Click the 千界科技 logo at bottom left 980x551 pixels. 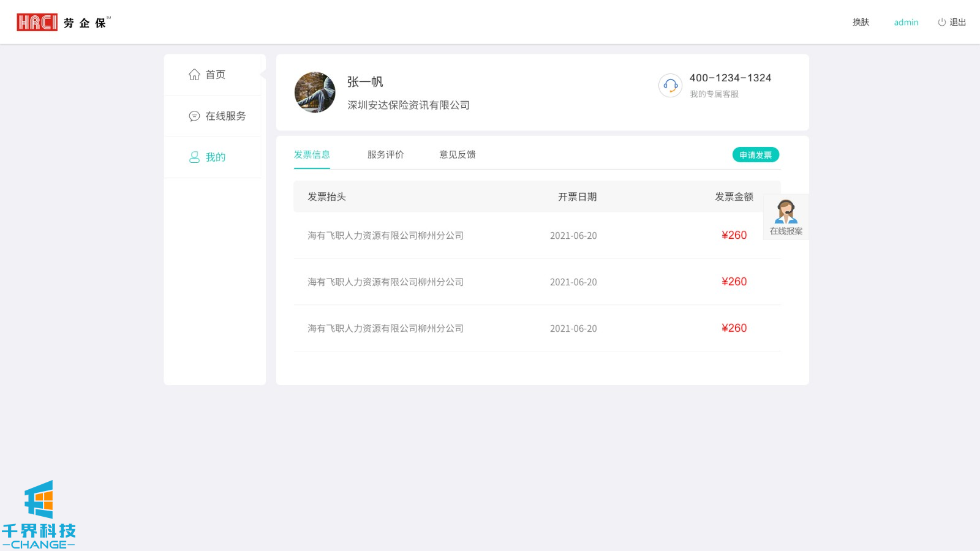tap(39, 514)
